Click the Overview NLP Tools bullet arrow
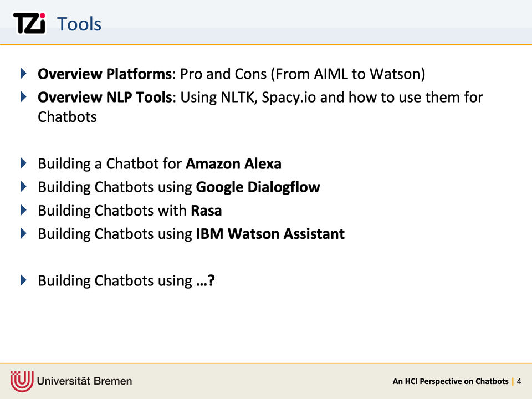The width and height of the screenshot is (532, 399). click(23, 97)
